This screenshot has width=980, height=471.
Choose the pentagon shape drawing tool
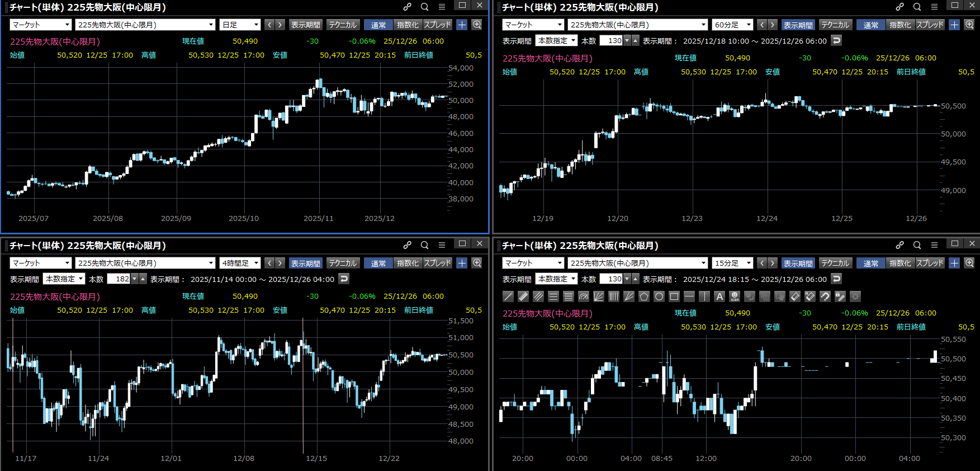click(x=644, y=296)
